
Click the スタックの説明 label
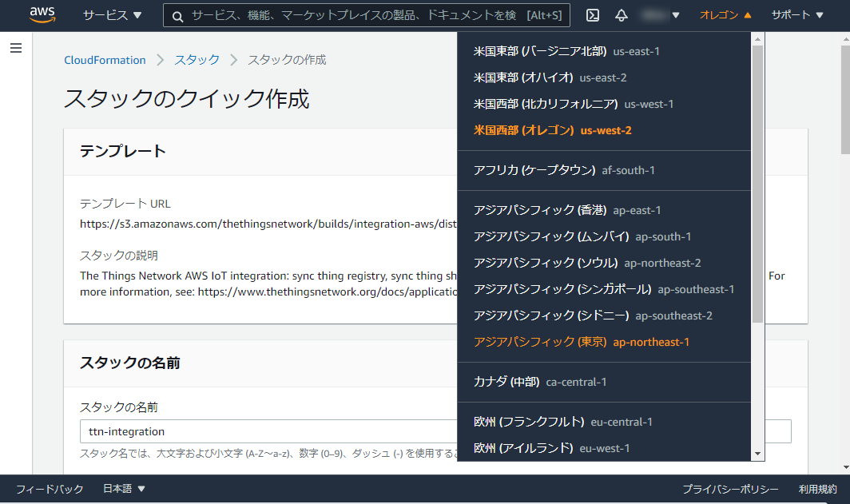[x=119, y=256]
